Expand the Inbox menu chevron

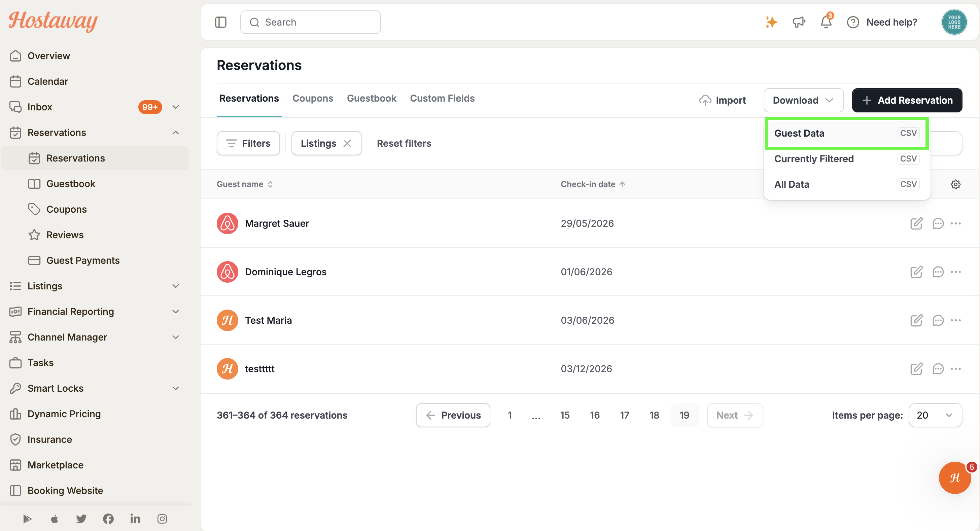[176, 107]
